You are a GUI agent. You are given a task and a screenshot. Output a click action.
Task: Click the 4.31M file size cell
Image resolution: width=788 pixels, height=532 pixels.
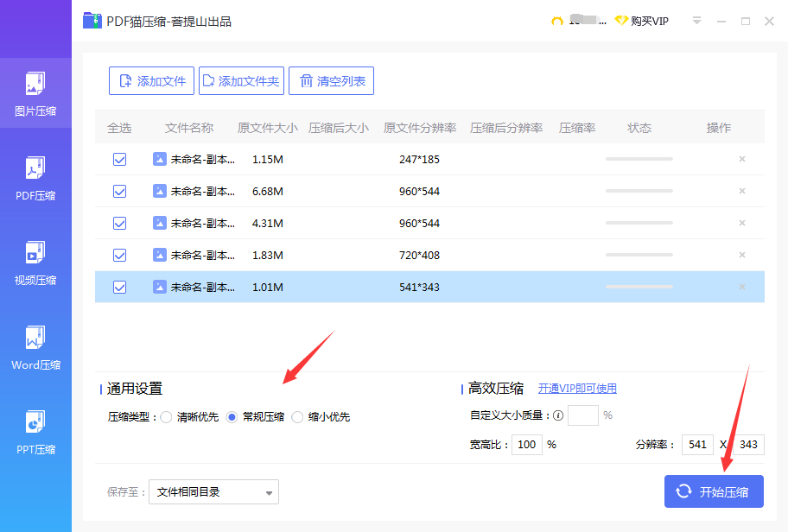(x=268, y=223)
